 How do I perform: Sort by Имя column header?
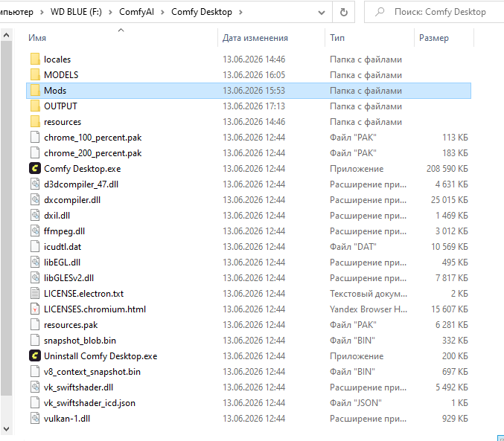coord(121,38)
